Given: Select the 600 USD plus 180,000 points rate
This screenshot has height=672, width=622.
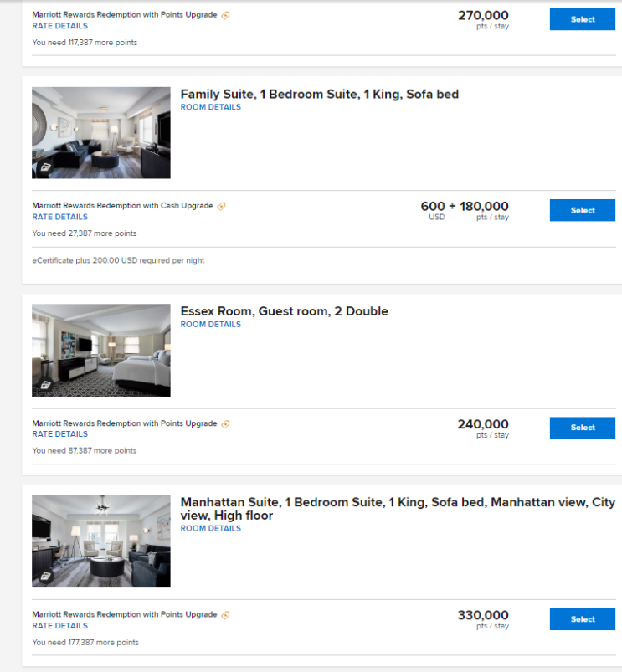Looking at the screenshot, I should pyautogui.click(x=582, y=210).
